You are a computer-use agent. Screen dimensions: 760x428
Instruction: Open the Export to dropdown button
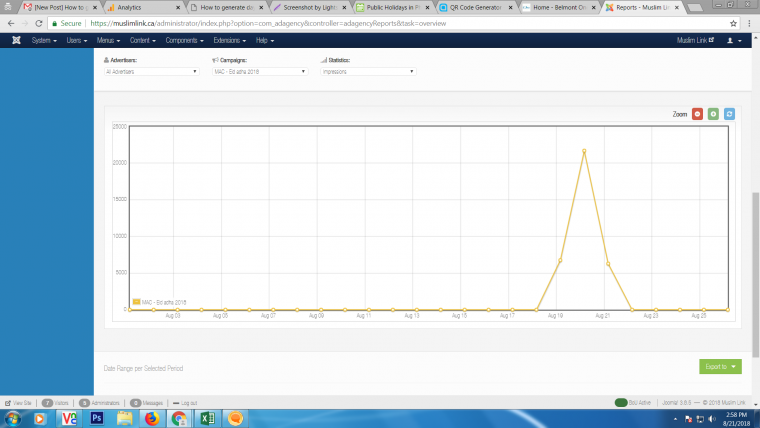point(720,366)
